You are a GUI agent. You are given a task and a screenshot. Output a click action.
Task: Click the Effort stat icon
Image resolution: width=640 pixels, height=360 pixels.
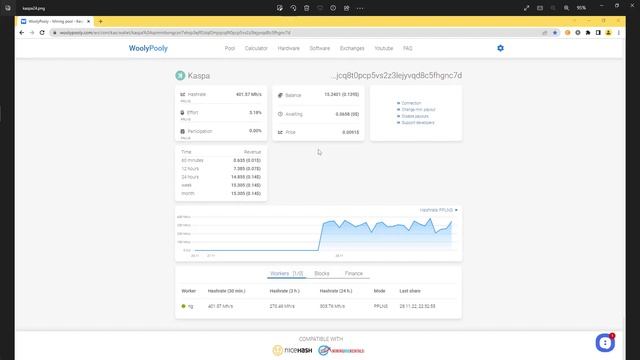click(182, 112)
